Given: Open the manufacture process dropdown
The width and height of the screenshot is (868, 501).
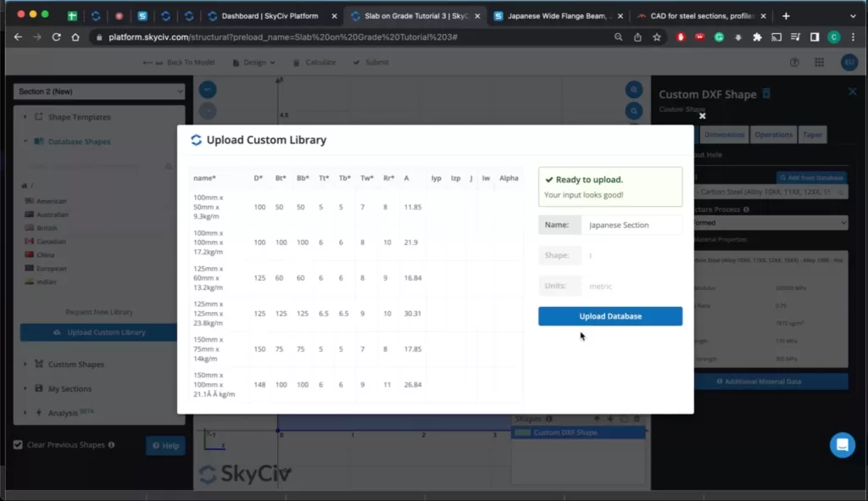Looking at the screenshot, I should point(771,223).
